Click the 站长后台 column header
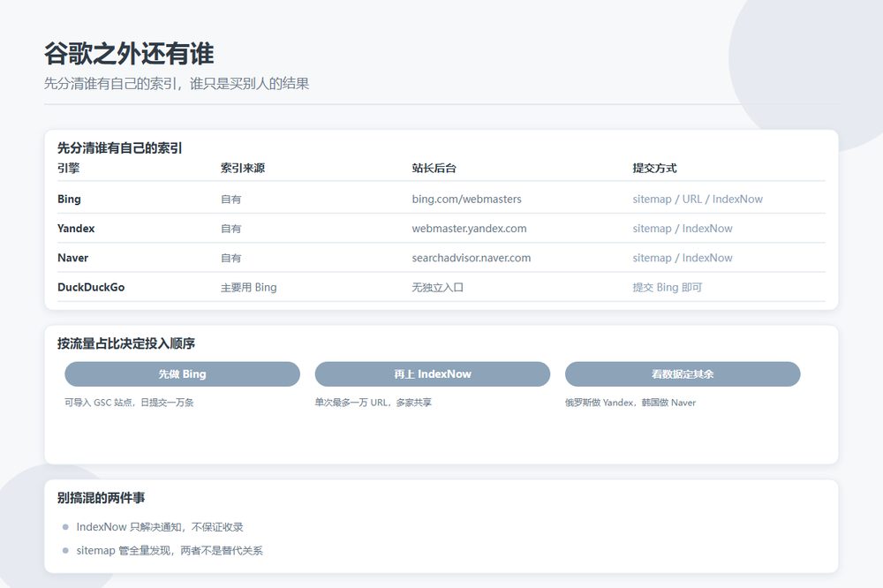The width and height of the screenshot is (883, 588). pyautogui.click(x=434, y=168)
